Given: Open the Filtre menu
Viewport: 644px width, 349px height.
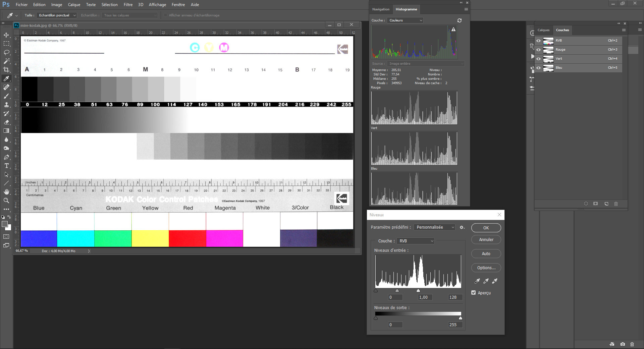Looking at the screenshot, I should [x=128, y=5].
